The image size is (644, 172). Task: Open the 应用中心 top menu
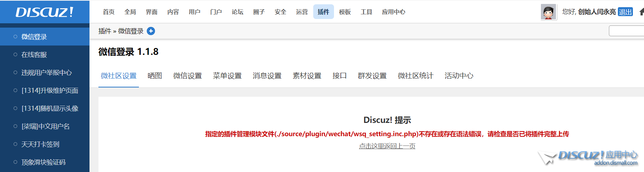pos(394,12)
